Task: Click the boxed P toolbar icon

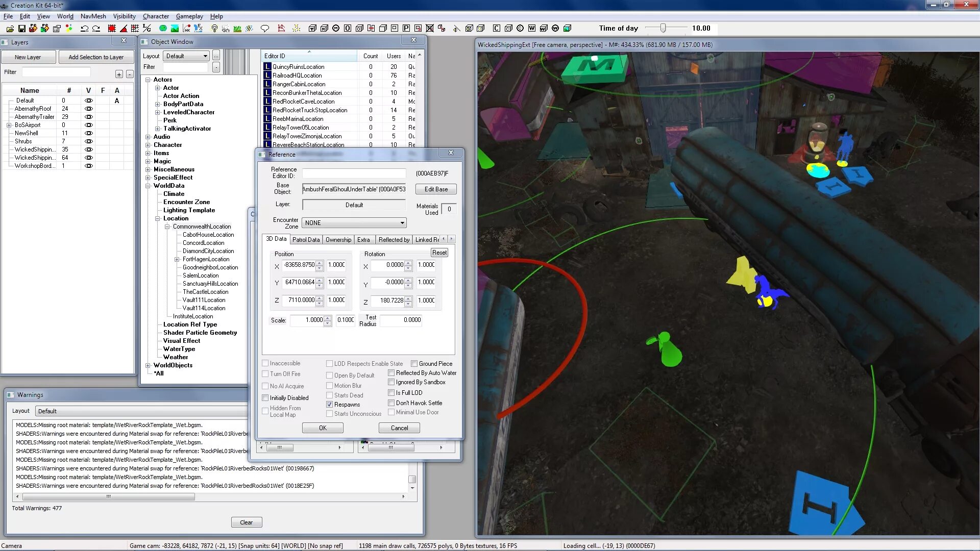Action: (406, 29)
